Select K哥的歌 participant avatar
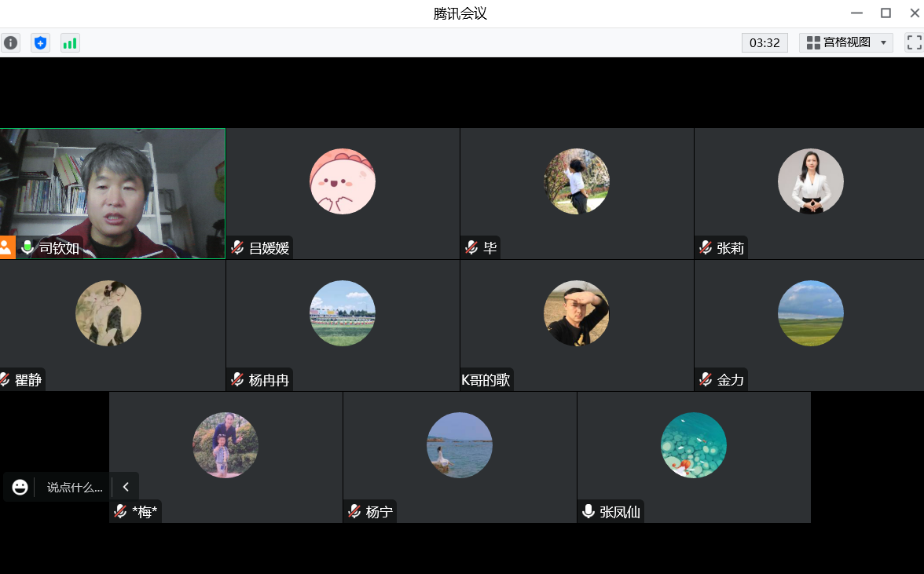The height and width of the screenshot is (574, 924). (x=576, y=313)
